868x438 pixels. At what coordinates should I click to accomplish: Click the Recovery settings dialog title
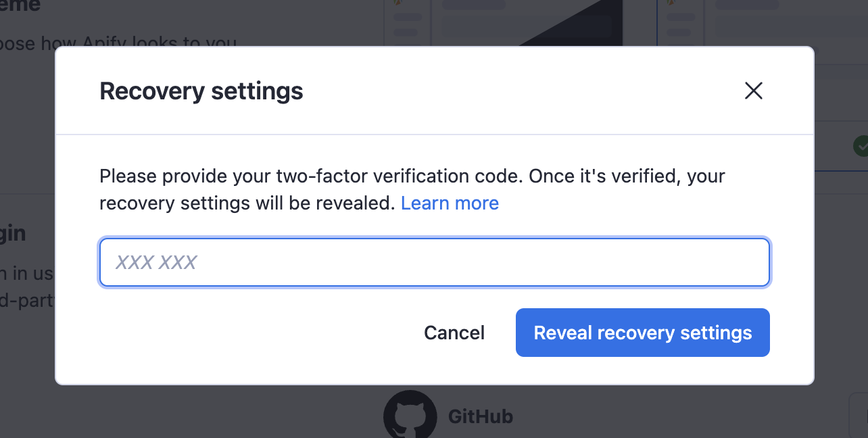tap(201, 91)
